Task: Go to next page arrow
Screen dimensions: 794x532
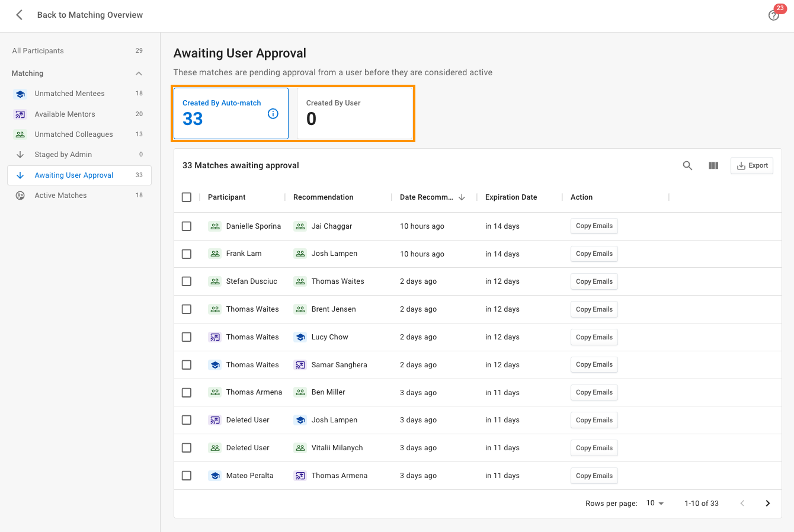Action: click(768, 504)
